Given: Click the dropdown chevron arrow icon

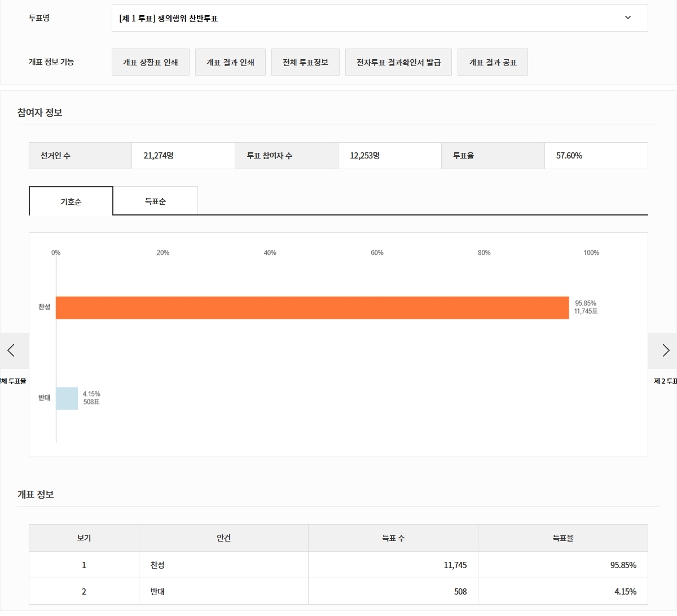Looking at the screenshot, I should (x=628, y=18).
